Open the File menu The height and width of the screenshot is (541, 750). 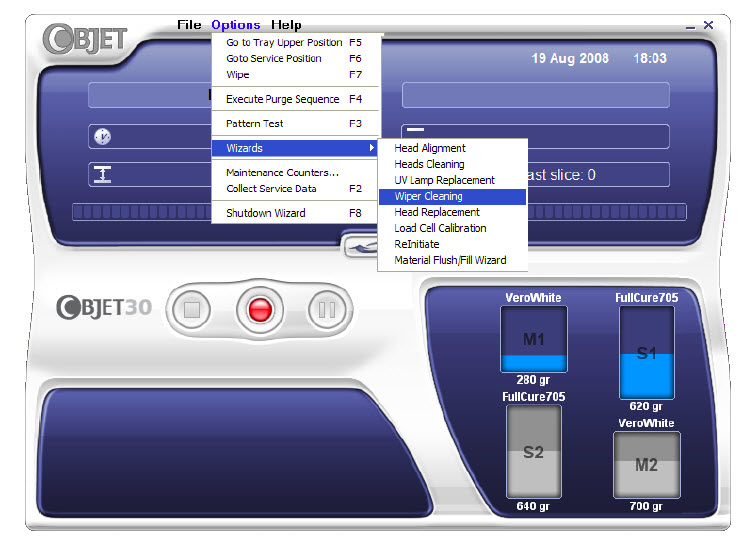click(x=189, y=25)
